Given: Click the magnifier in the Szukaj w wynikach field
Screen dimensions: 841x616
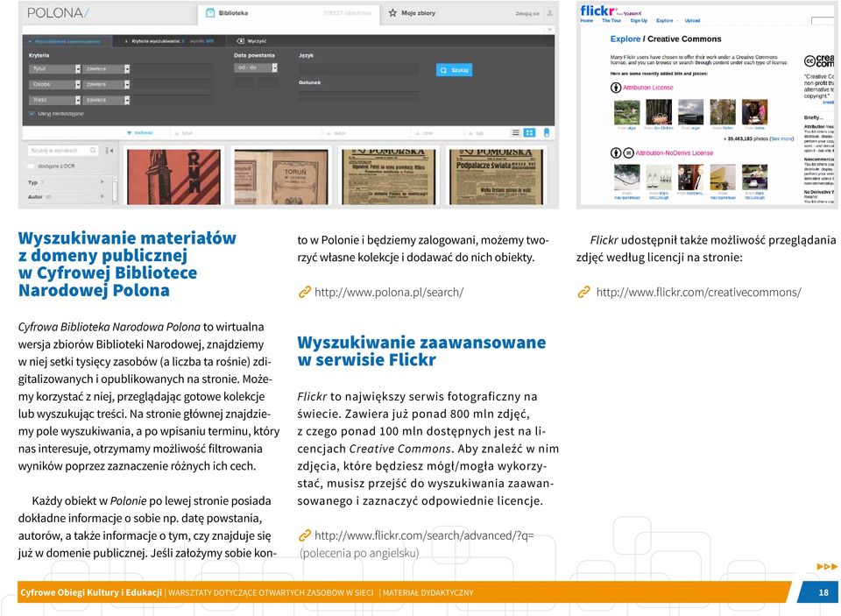Looking at the screenshot, I should [x=93, y=150].
